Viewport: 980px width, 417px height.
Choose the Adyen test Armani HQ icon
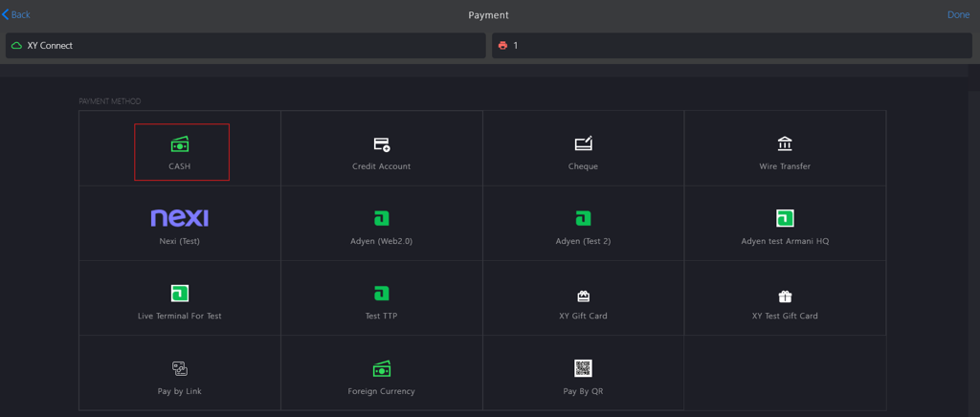(785, 218)
